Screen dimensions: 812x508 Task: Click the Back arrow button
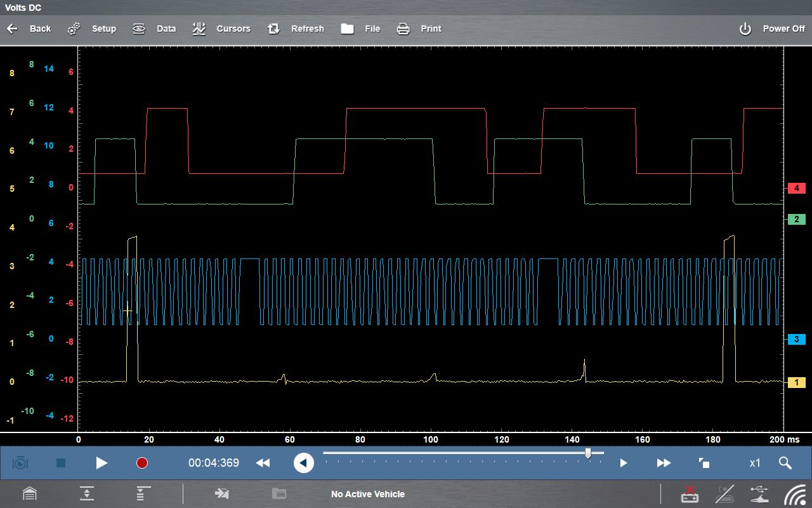[x=29, y=29]
